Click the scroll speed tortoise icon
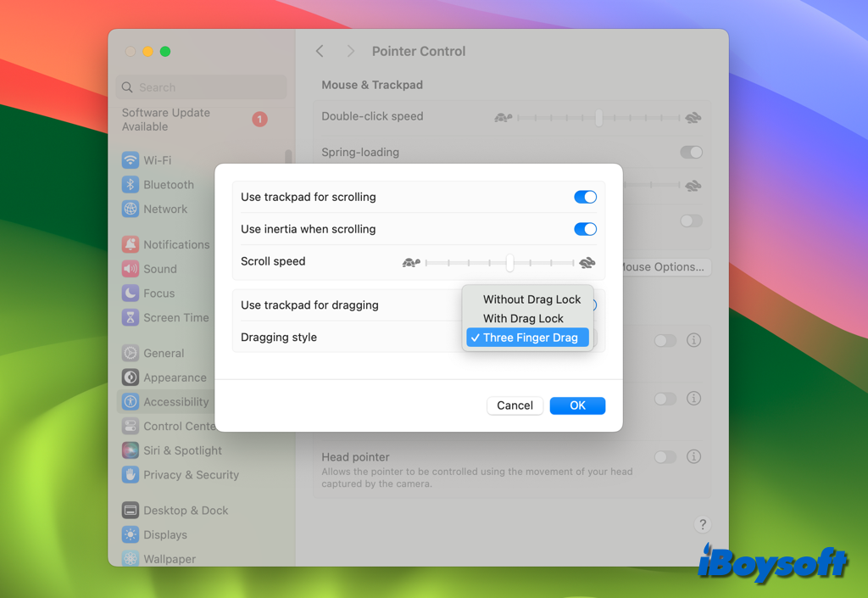 pyautogui.click(x=411, y=262)
